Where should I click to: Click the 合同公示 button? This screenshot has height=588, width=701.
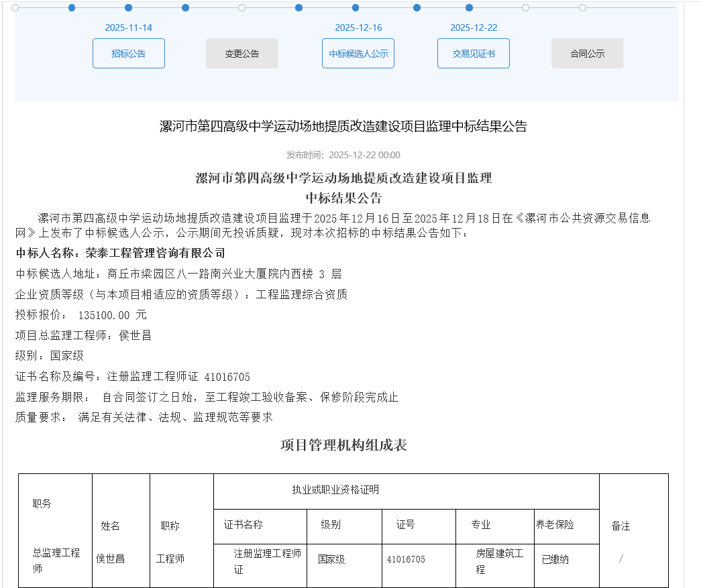click(x=587, y=54)
